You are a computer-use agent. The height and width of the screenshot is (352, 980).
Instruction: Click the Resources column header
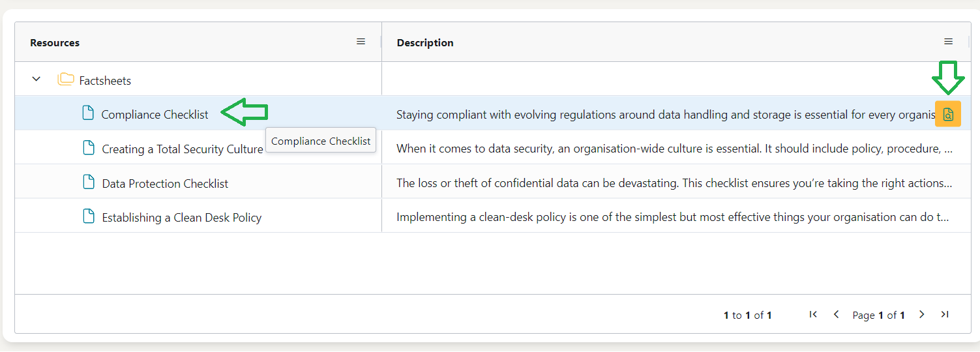click(x=55, y=43)
